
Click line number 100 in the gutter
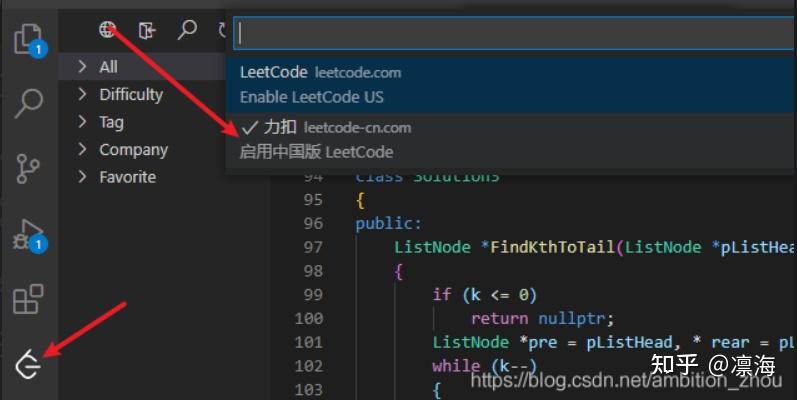[309, 318]
